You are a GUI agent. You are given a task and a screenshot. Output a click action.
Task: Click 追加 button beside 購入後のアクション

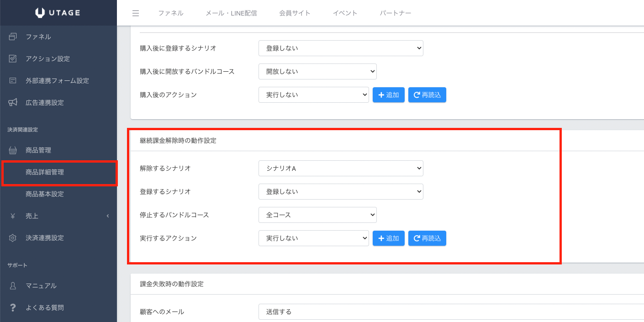[x=388, y=95]
